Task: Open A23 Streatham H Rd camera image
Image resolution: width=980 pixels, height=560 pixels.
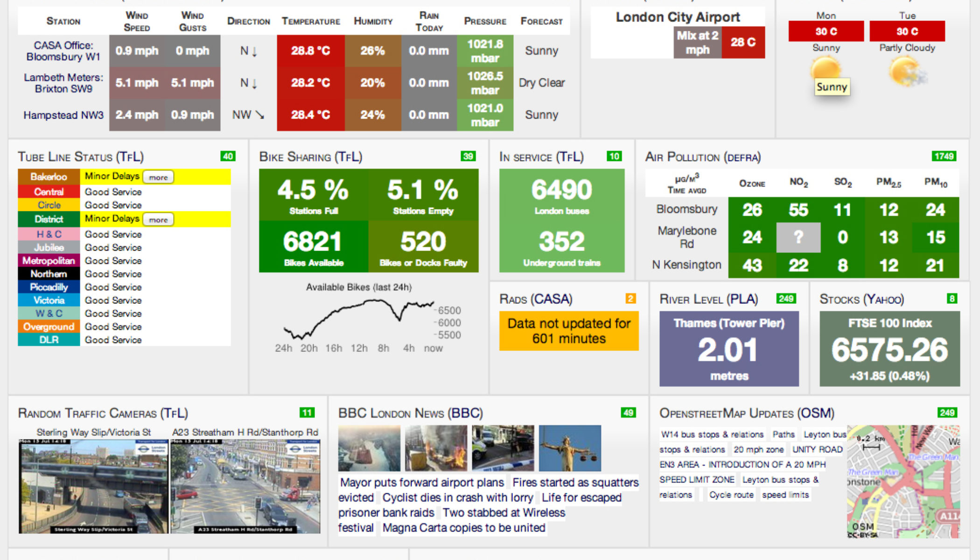Action: [245, 486]
